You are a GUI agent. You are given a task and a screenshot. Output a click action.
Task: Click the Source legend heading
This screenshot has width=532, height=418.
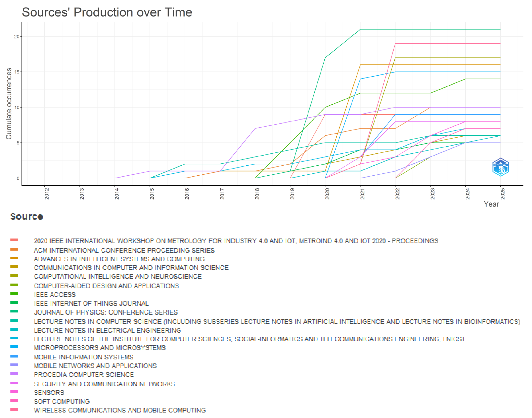click(x=27, y=216)
